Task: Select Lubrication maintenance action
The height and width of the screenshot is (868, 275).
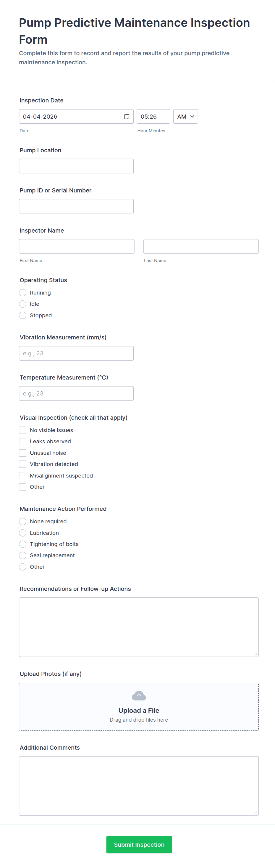Action: [22, 533]
